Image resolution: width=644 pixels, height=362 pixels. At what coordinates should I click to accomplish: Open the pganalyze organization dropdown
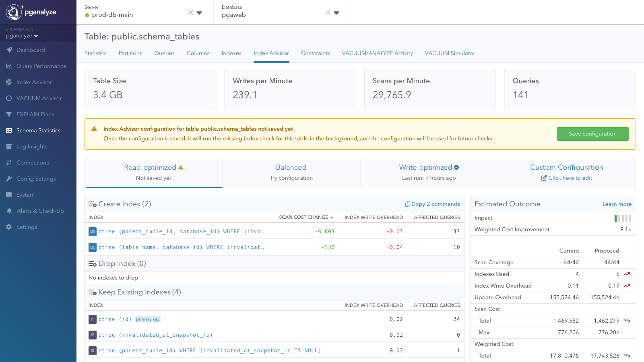pos(22,36)
